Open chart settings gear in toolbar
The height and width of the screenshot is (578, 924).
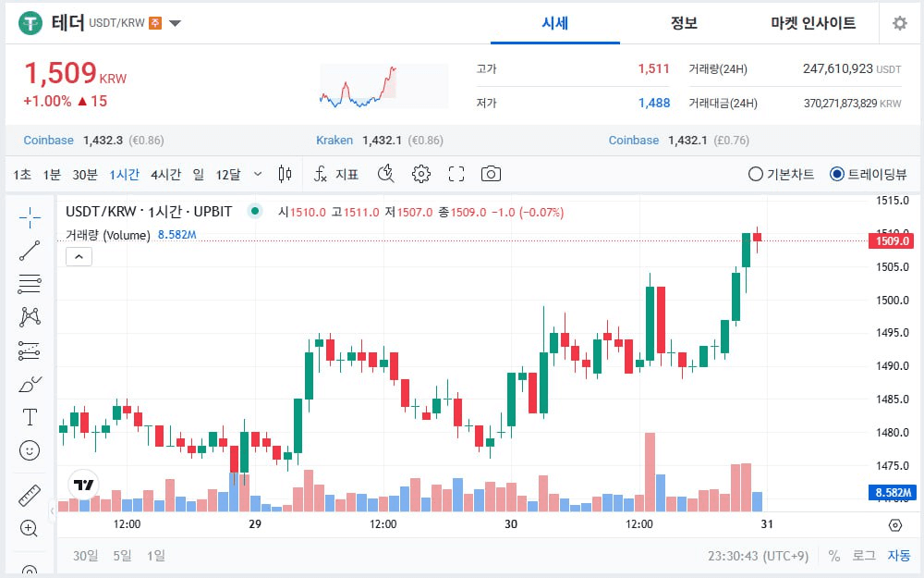coord(421,174)
